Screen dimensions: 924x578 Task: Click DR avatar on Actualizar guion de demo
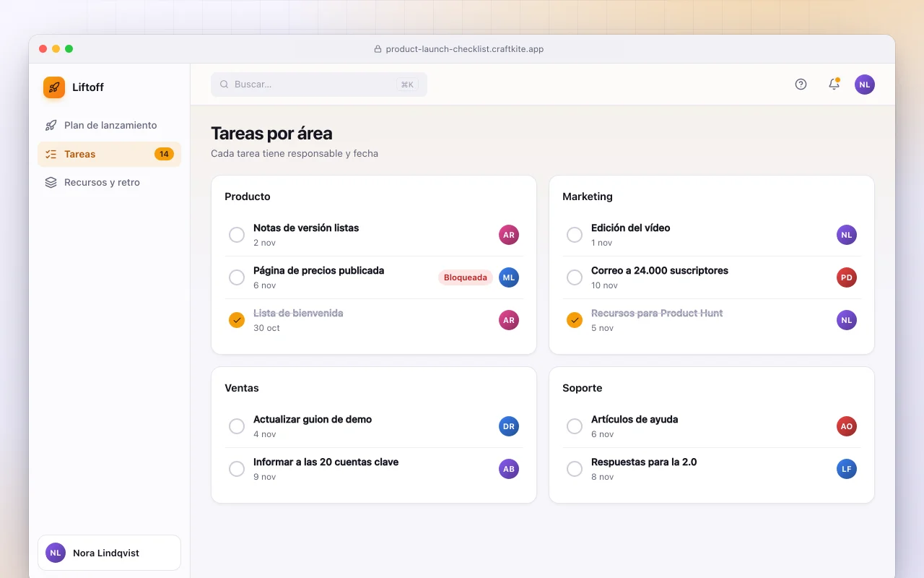509,426
